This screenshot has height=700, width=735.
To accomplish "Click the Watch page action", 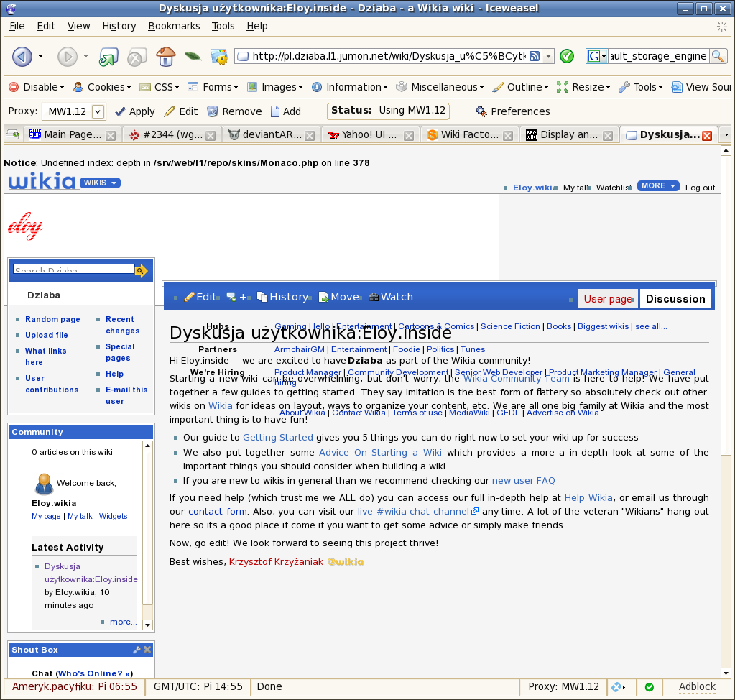I will 391,297.
